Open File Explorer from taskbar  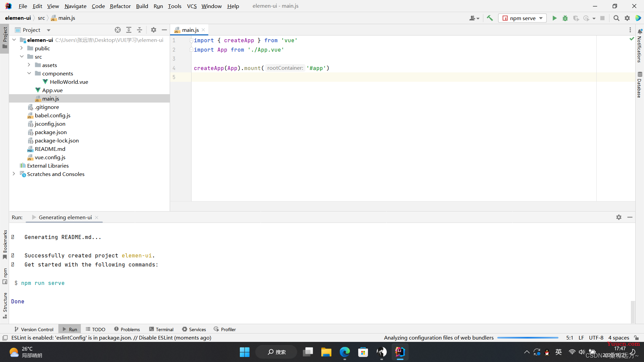pos(326,352)
